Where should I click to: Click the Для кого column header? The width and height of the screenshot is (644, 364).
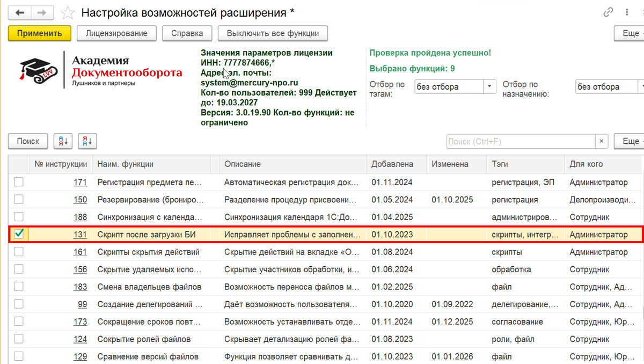tap(604, 164)
